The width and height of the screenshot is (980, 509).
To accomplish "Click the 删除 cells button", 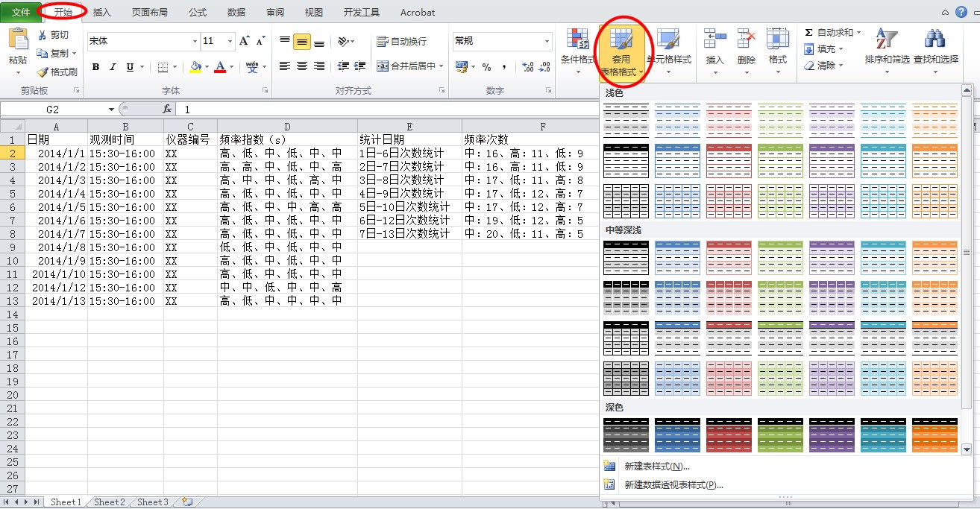I will 746,51.
